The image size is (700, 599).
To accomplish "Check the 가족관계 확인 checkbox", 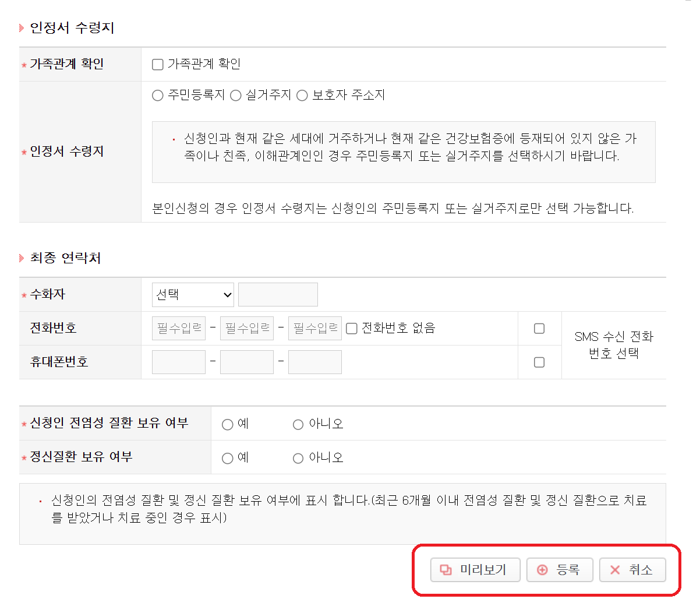I will [x=157, y=64].
